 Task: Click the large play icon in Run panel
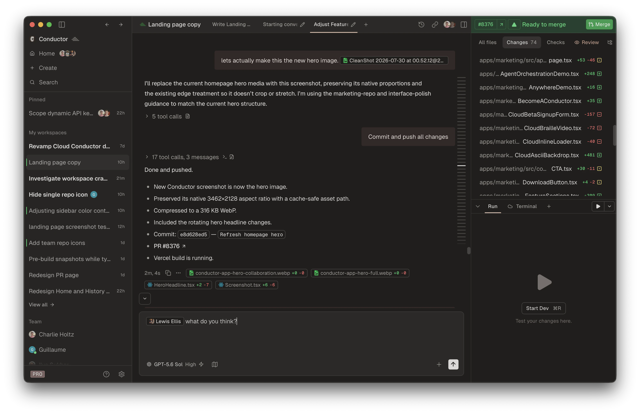coord(544,282)
